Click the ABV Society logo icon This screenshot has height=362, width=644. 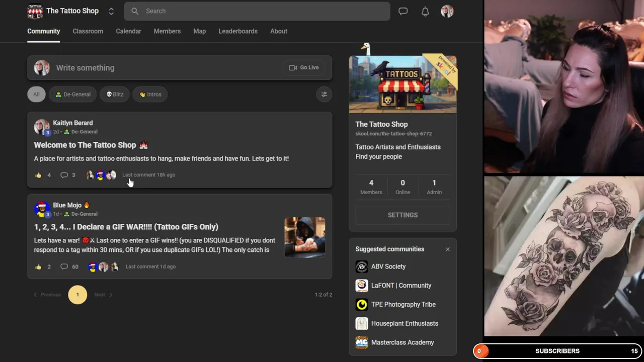362,266
